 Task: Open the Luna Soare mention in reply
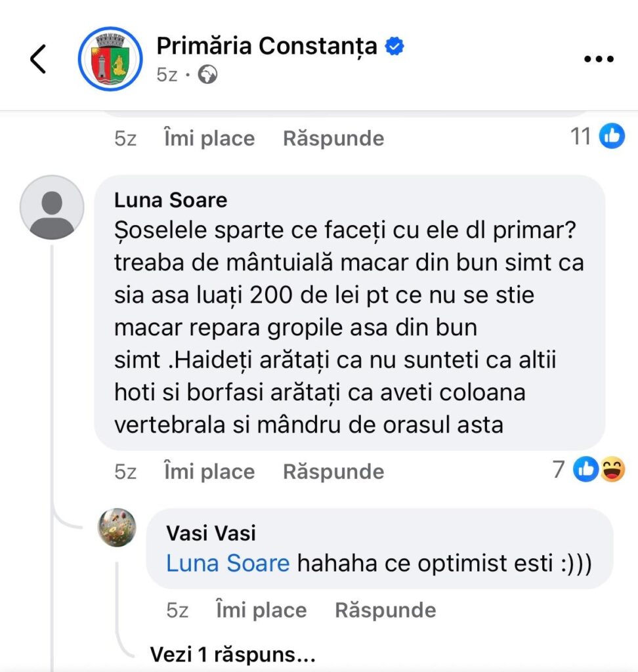point(228,564)
